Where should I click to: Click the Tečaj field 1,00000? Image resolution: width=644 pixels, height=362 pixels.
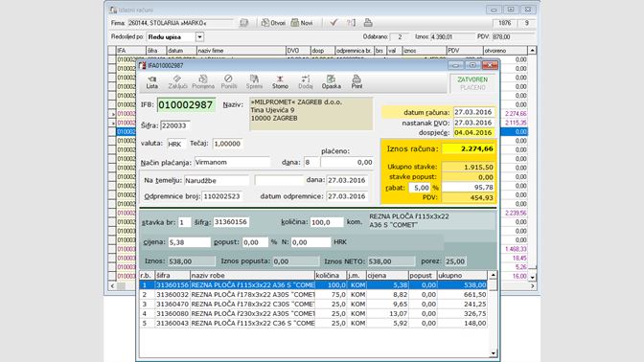pos(228,144)
